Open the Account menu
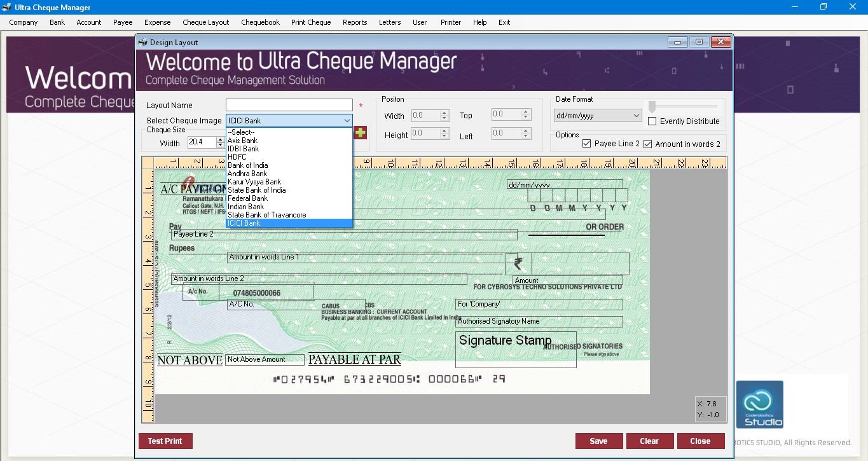The width and height of the screenshot is (868, 461). tap(89, 22)
